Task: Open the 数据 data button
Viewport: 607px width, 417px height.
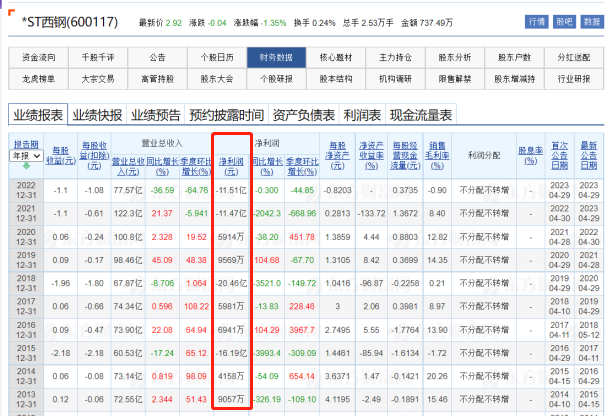Action: tap(592, 22)
